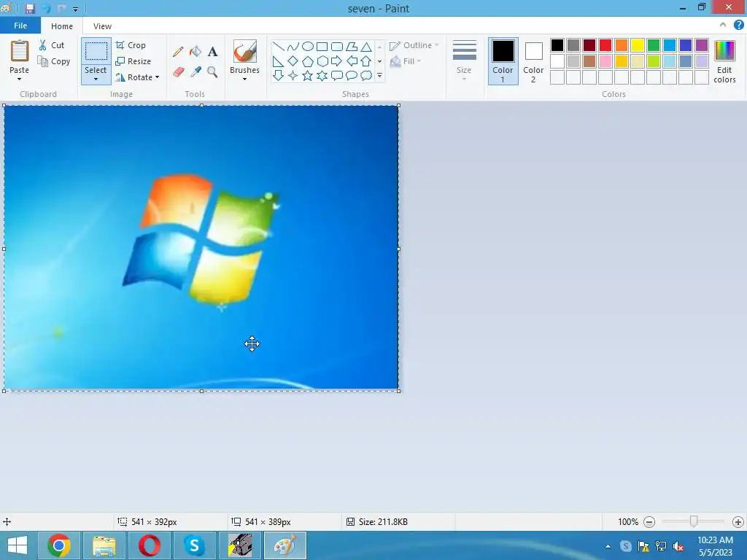Open Google Chrome from the taskbar
The width and height of the screenshot is (747, 560).
pos(58,545)
